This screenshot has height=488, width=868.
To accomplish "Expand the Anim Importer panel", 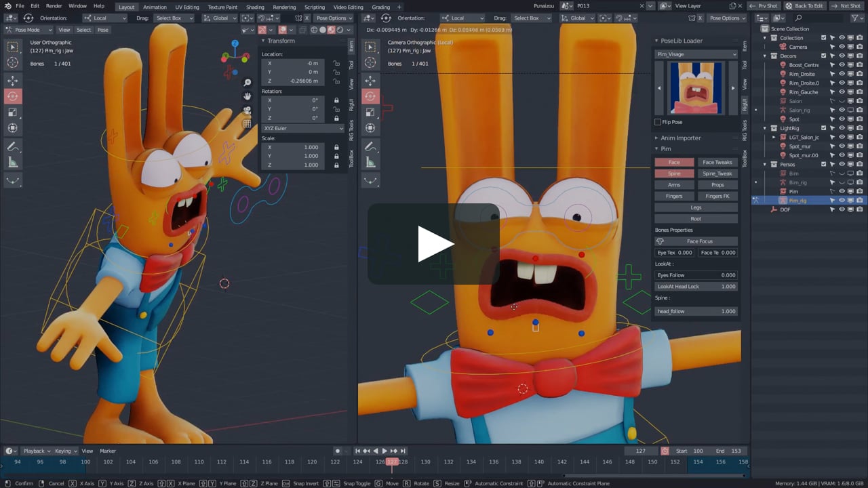I will 680,138.
